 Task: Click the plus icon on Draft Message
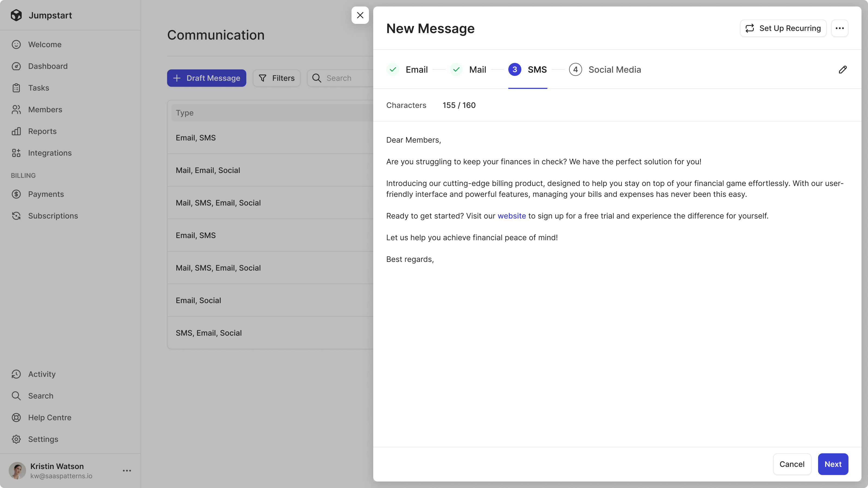point(177,78)
